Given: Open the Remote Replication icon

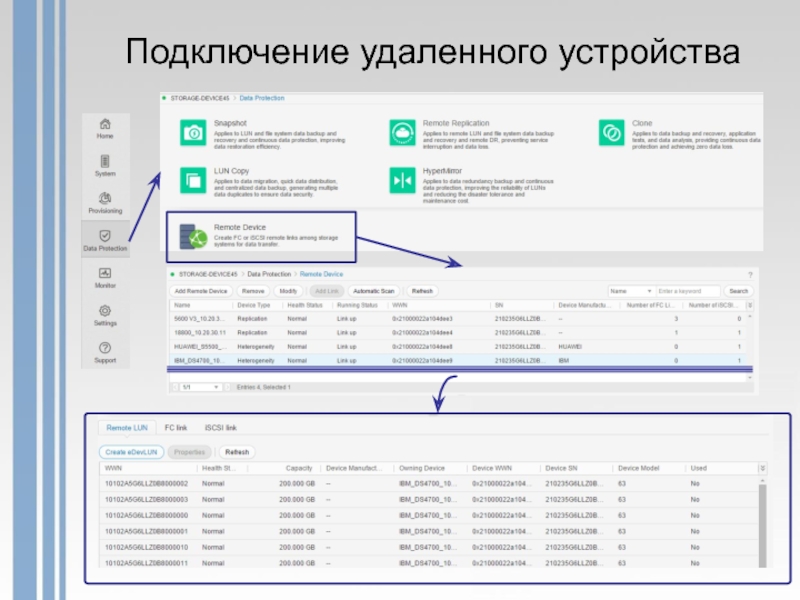Looking at the screenshot, I should (x=402, y=133).
